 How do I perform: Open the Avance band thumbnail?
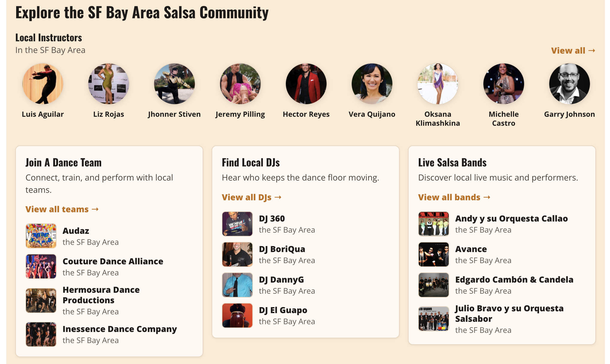coord(434,254)
